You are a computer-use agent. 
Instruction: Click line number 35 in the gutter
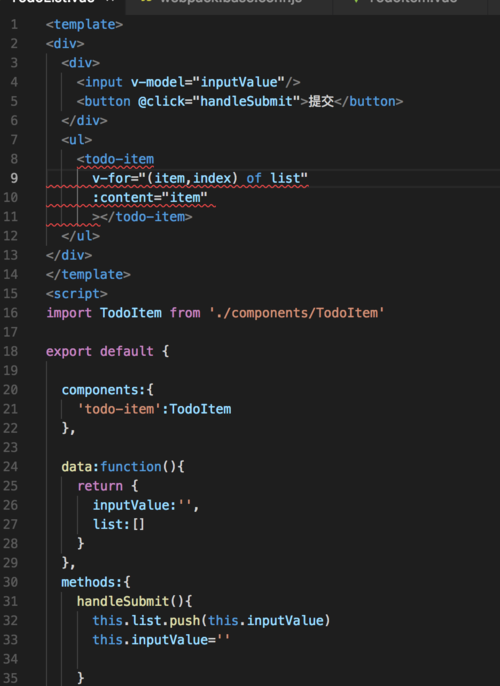(10, 679)
